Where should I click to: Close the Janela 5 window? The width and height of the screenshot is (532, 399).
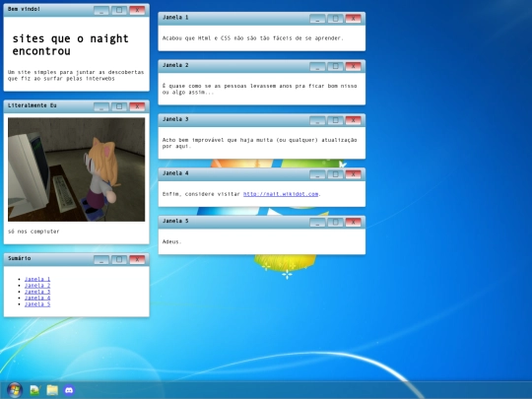(x=354, y=223)
